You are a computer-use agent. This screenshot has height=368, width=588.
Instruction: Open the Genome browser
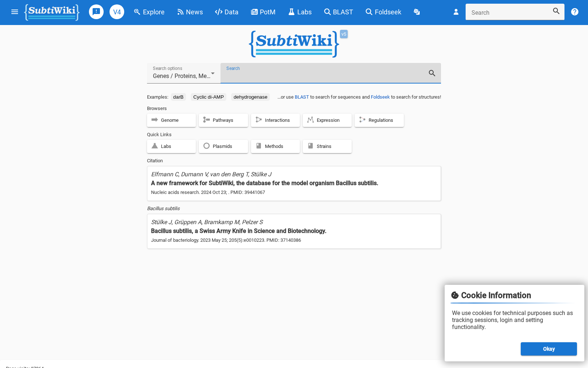pyautogui.click(x=171, y=120)
